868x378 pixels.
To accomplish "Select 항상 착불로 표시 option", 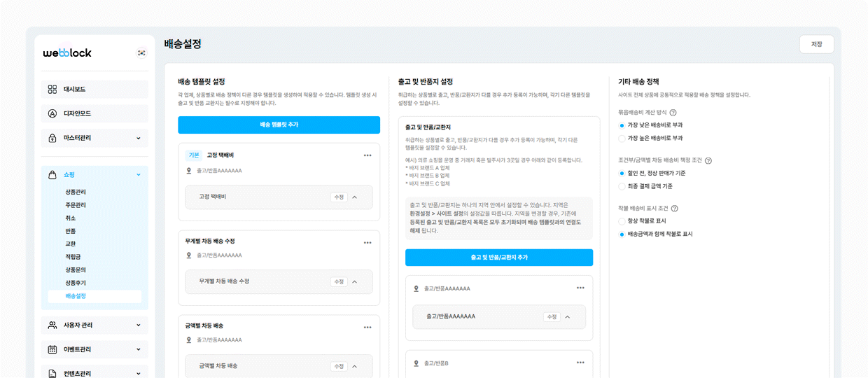I will (x=622, y=220).
